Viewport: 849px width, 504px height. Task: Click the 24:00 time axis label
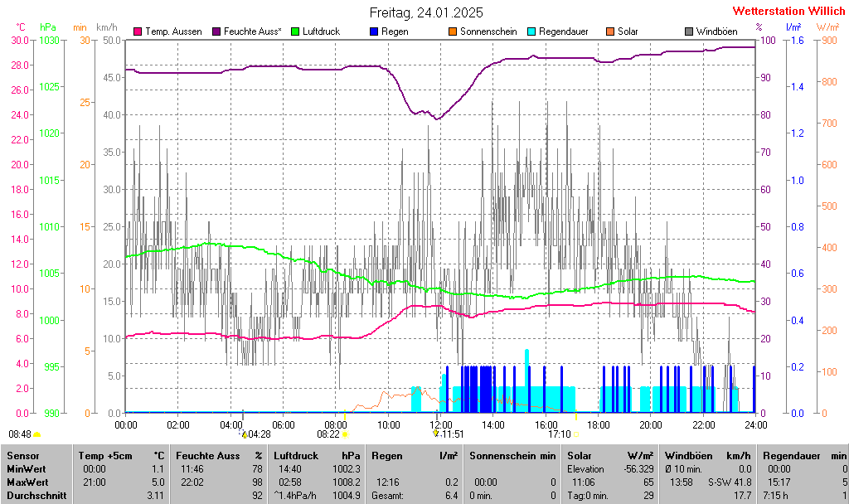tap(755, 425)
